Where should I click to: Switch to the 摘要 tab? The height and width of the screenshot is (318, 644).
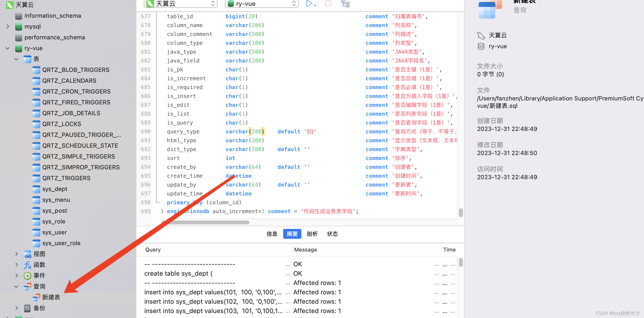coord(292,234)
